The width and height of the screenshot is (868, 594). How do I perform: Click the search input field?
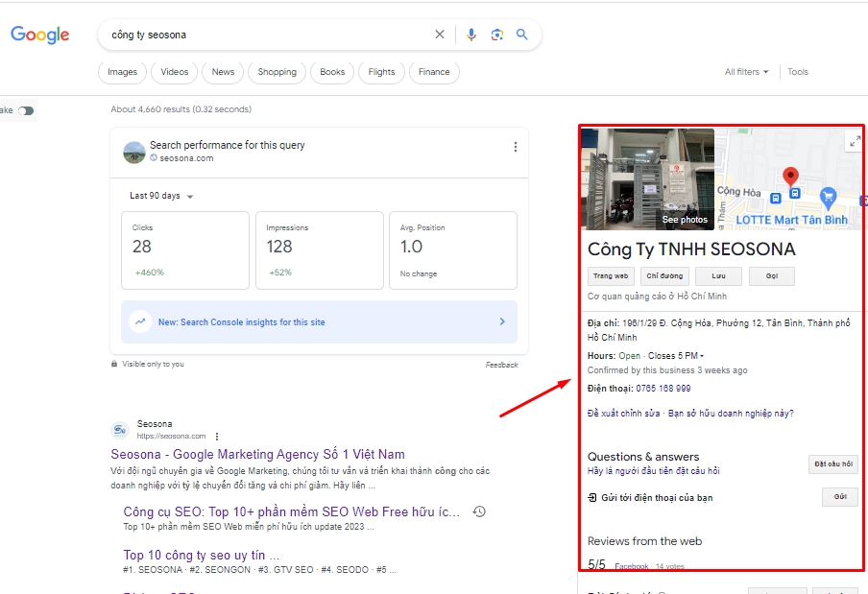pyautogui.click(x=269, y=35)
